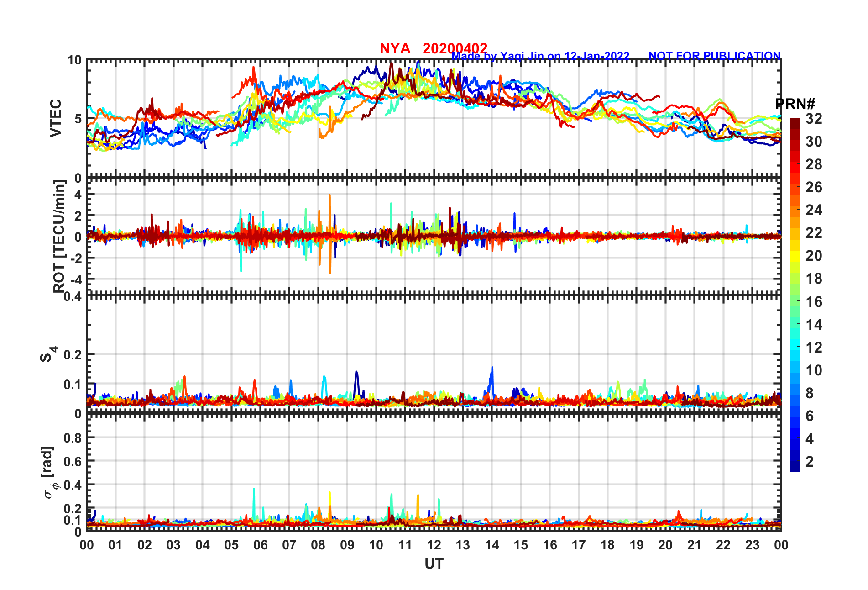Click S4 axis top tick value 0.4
Image resolution: width=868 pixels, height=590 pixels.
pyautogui.click(x=73, y=297)
